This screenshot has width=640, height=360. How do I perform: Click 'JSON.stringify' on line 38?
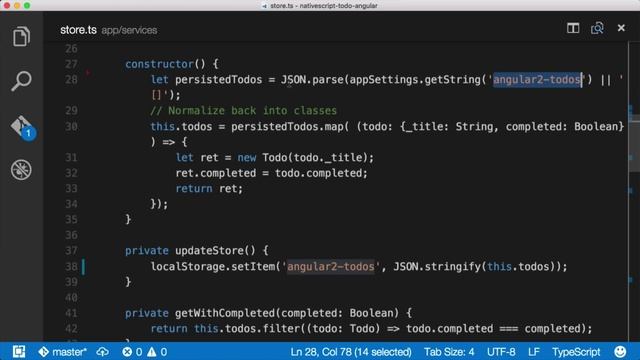[x=437, y=267]
